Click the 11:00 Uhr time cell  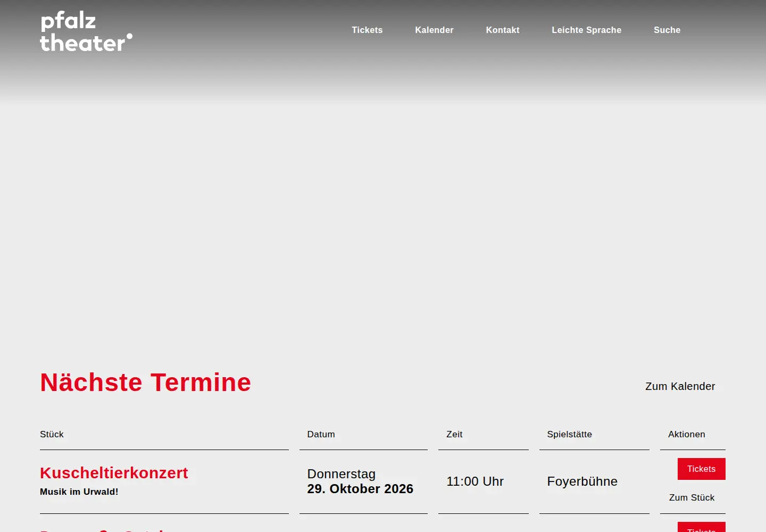point(475,481)
